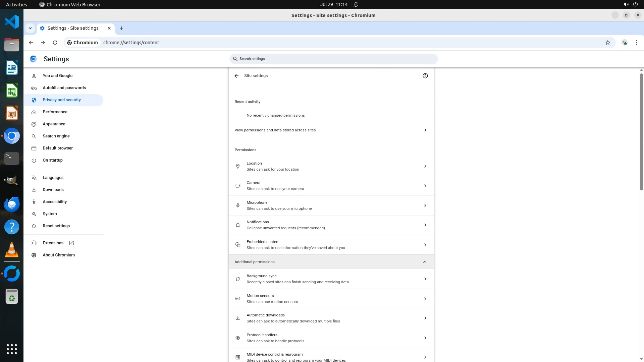Go back using the Site settings back arrow
This screenshot has height=362, width=644.
pos(236,76)
